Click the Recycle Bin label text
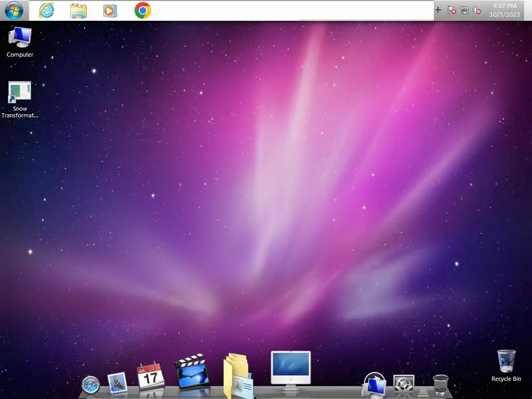 506,379
